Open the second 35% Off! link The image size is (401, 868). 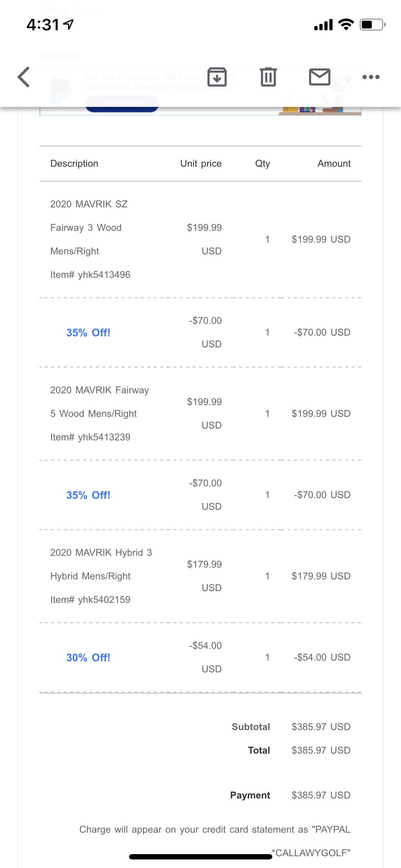(88, 495)
